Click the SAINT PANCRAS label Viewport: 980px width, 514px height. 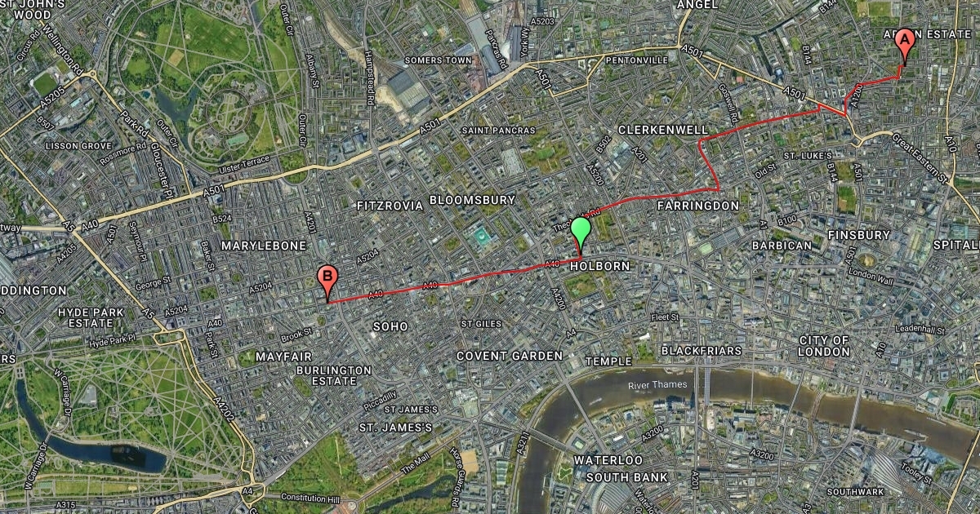(498, 131)
